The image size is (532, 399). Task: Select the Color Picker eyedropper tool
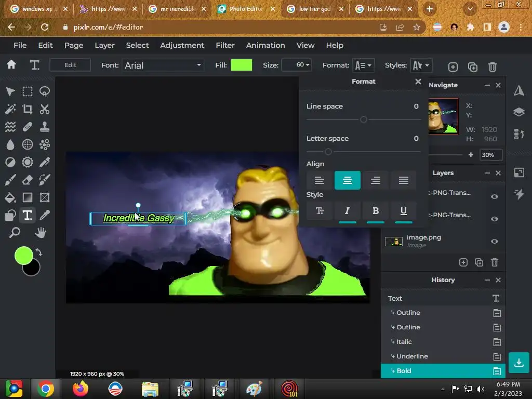(45, 215)
